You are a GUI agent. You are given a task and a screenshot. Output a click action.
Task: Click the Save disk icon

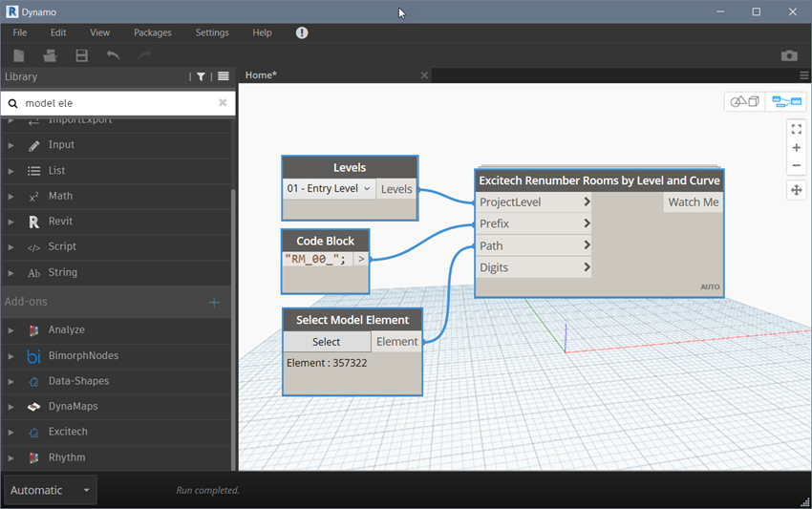[81, 55]
